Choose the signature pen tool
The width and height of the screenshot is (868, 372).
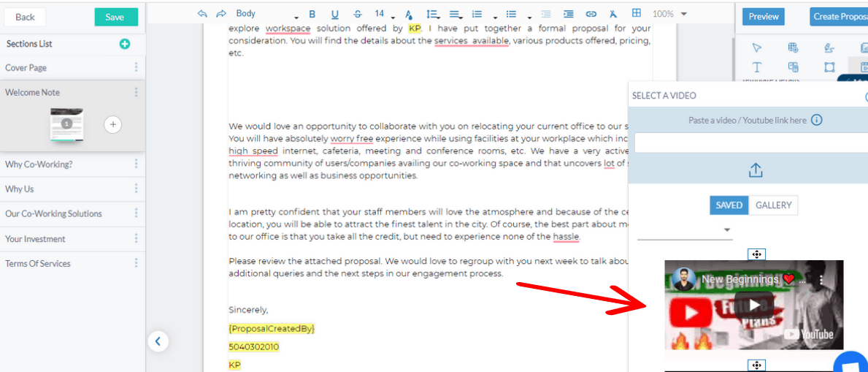(829, 48)
